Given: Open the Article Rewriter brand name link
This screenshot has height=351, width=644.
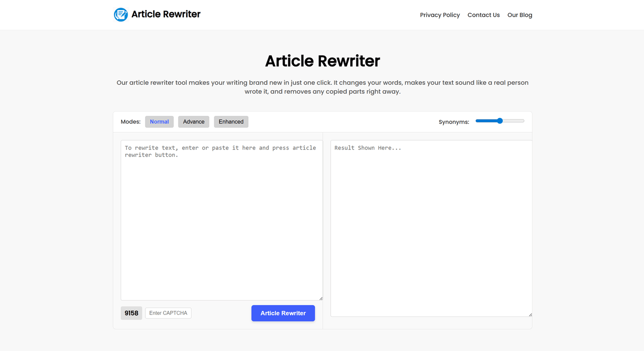Looking at the screenshot, I should coord(166,14).
